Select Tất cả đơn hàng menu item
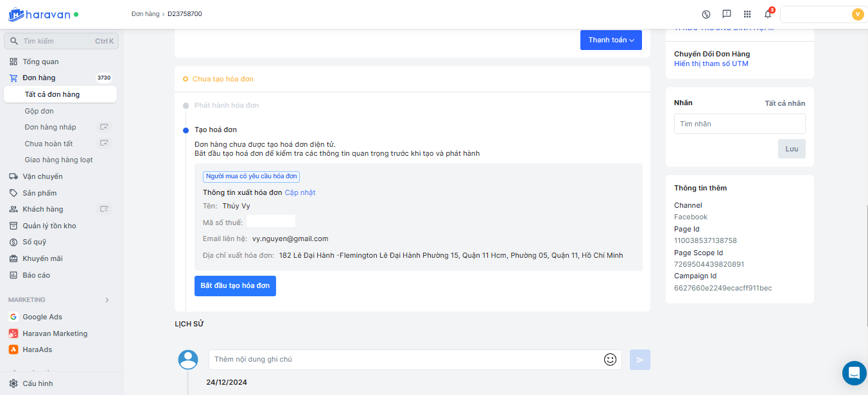The width and height of the screenshot is (868, 395). [53, 94]
